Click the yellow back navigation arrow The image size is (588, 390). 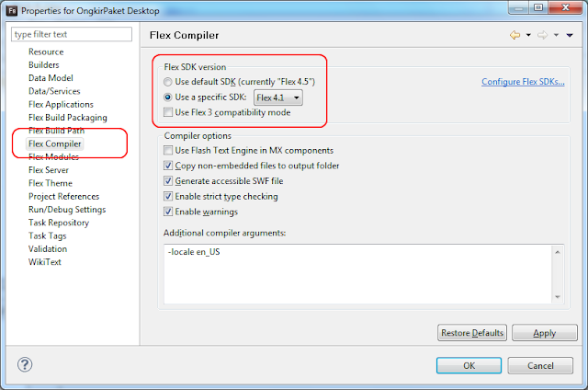(514, 35)
